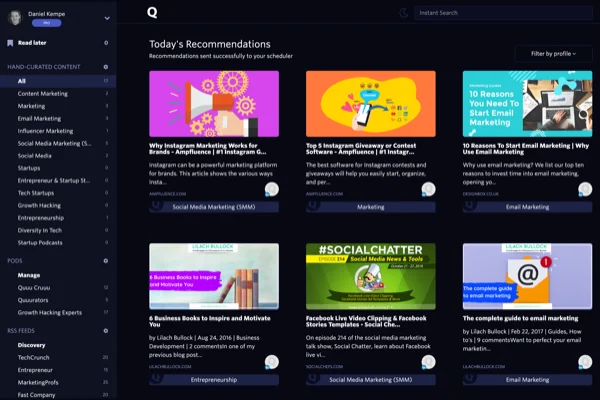Select Content Marketing category
Image resolution: width=600 pixels, height=400 pixels.
point(58,94)
